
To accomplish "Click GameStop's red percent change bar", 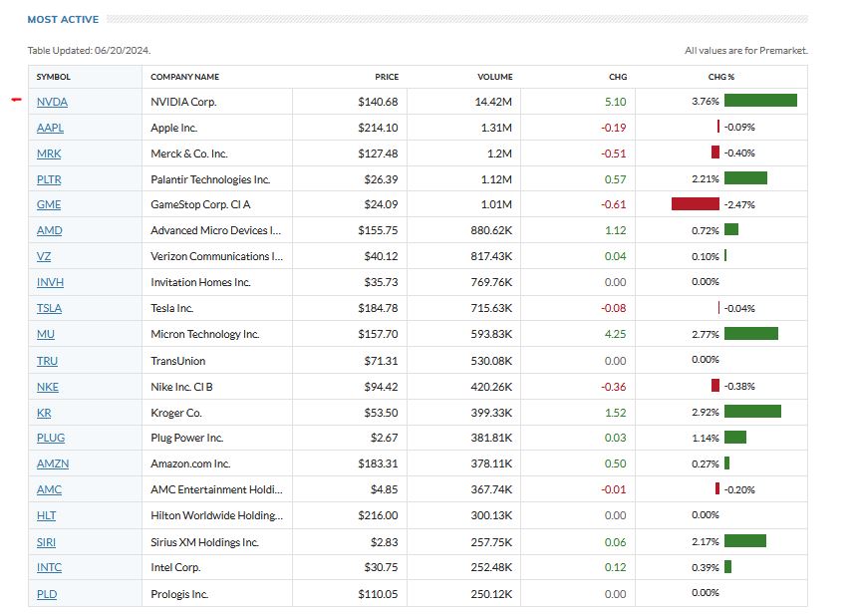I will point(696,204).
